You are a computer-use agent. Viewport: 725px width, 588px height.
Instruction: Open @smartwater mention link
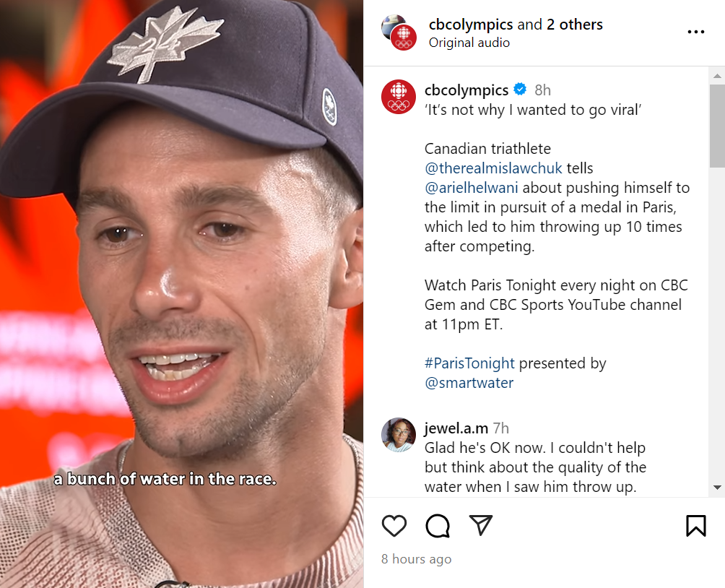pyautogui.click(x=469, y=383)
